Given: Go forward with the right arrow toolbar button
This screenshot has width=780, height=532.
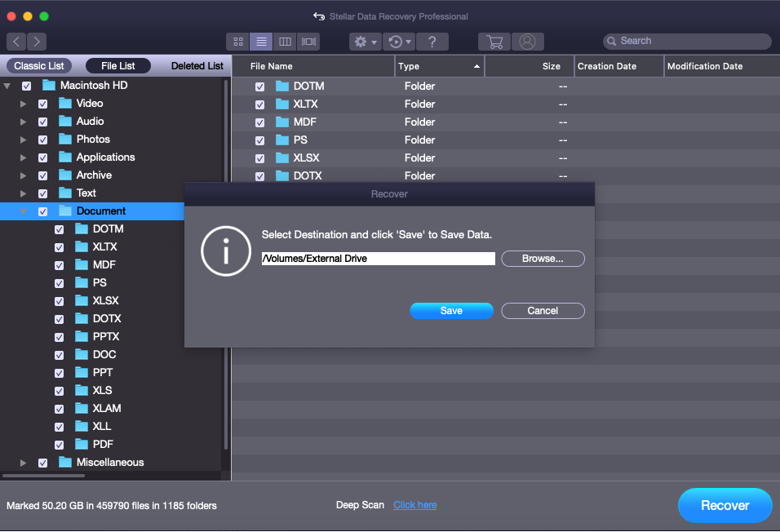Looking at the screenshot, I should pyautogui.click(x=37, y=42).
